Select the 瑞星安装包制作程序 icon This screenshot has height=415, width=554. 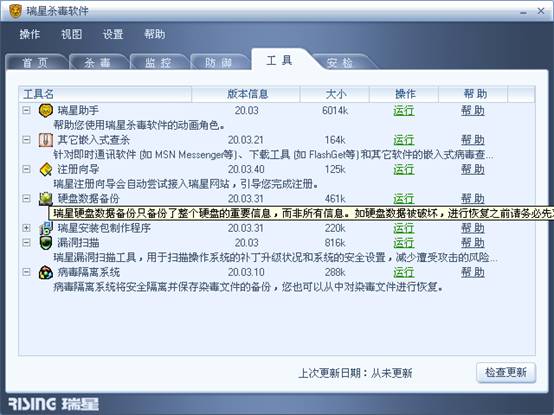46,228
